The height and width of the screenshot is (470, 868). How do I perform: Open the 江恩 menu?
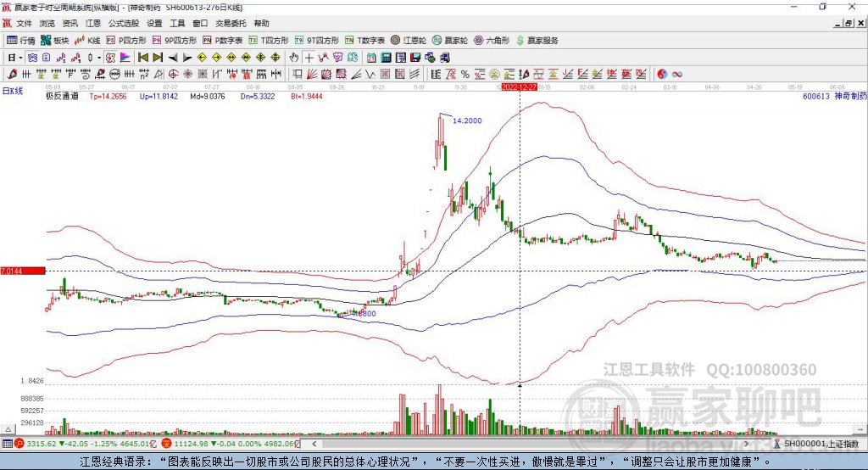click(93, 23)
